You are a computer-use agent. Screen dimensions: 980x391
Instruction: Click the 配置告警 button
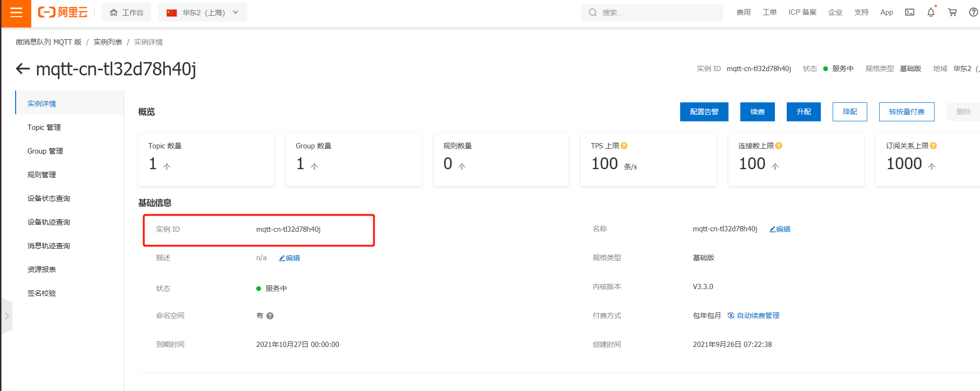(x=704, y=112)
